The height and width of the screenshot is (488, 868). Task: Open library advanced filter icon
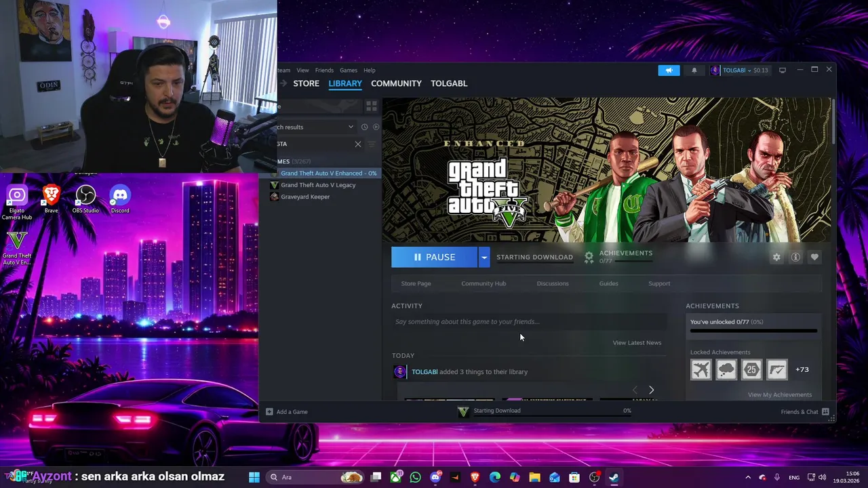click(371, 144)
